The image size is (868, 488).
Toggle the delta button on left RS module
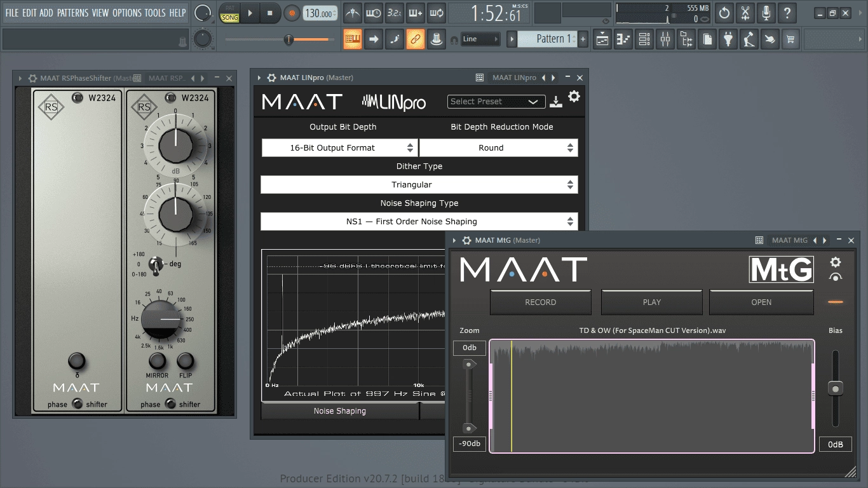(x=77, y=362)
